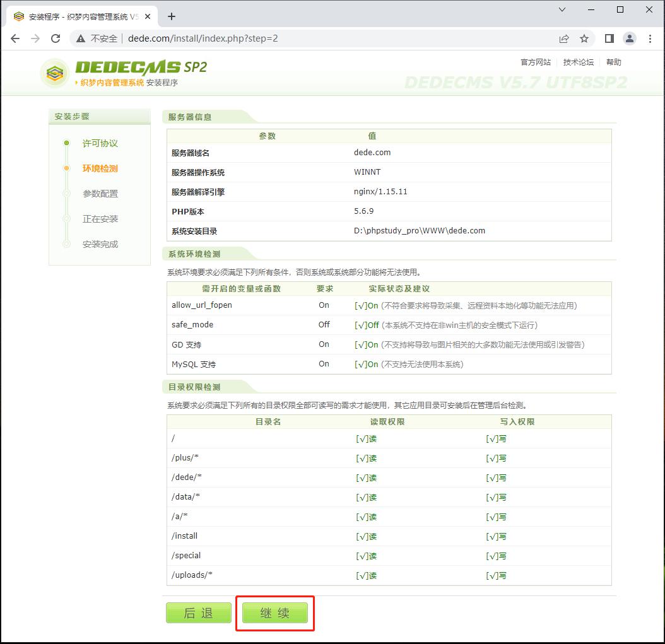This screenshot has width=665, height=644.
Task: Toggle the browser side panel icon
Action: coord(609,38)
